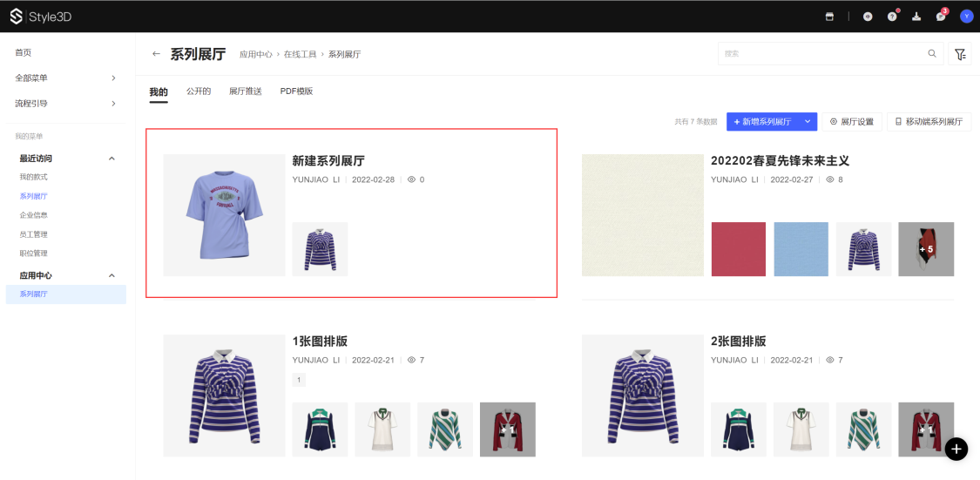Click the black floating plus button
Viewport: 980px width, 480px height.
click(x=956, y=449)
